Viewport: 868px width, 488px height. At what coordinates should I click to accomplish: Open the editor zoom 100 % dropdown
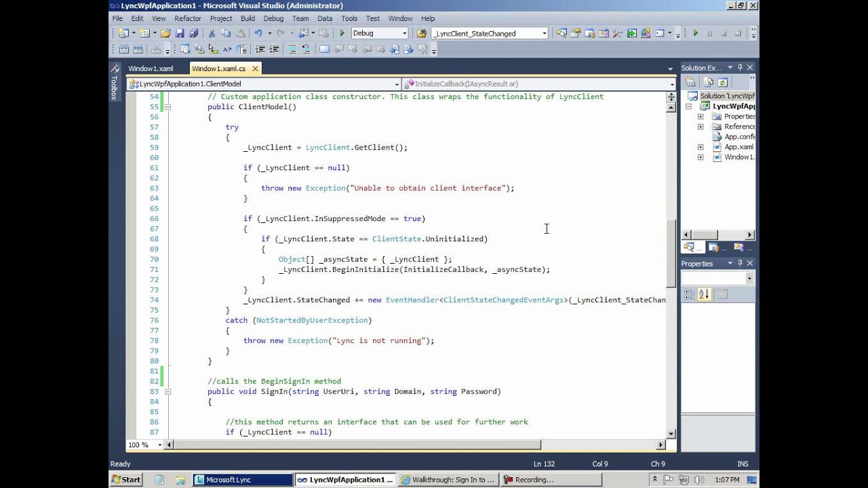point(160,445)
